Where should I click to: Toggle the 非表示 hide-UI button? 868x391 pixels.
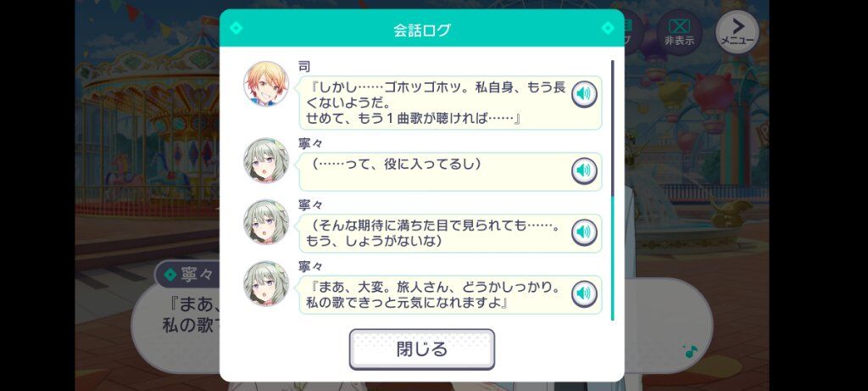tap(679, 33)
